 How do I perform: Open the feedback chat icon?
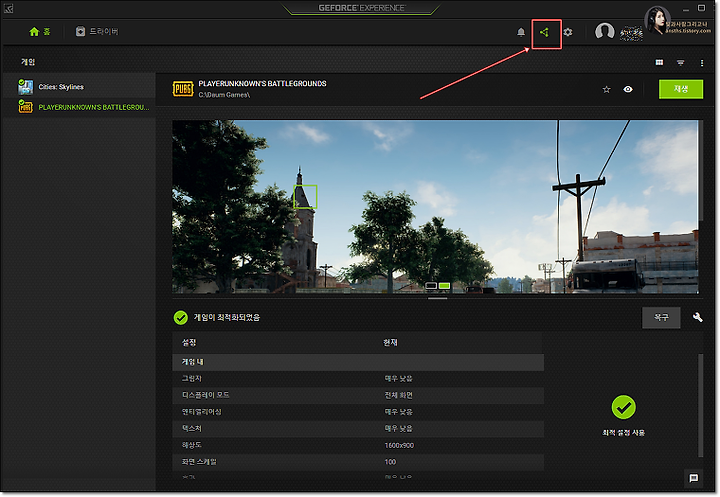pyautogui.click(x=694, y=478)
